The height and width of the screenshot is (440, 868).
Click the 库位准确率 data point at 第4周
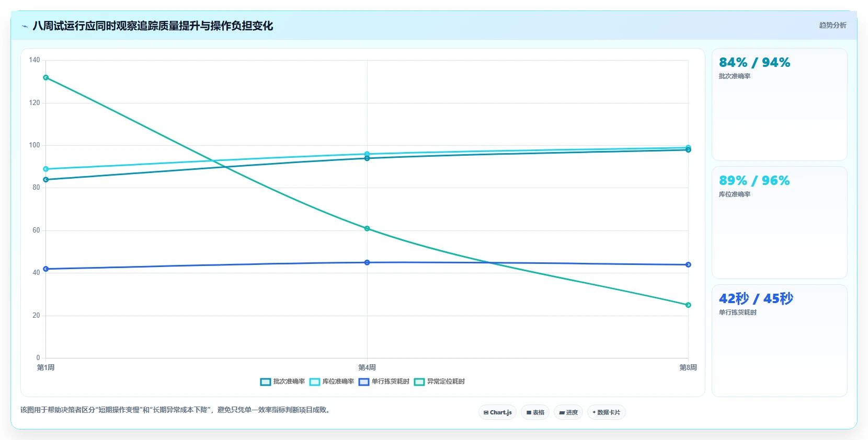coord(367,154)
